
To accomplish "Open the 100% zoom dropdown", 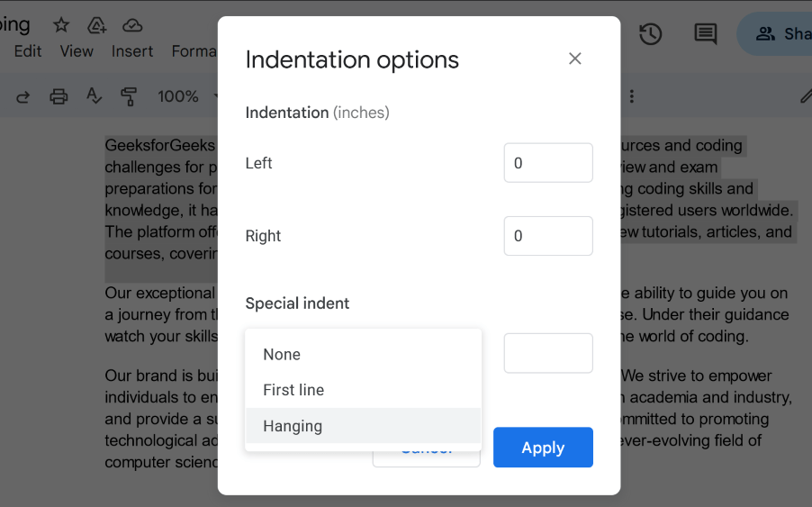I will click(186, 96).
